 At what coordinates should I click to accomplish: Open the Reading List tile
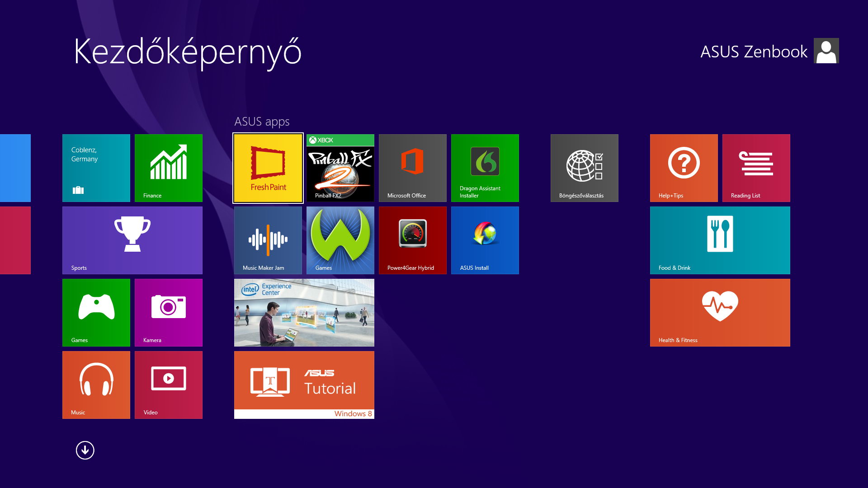pyautogui.click(x=756, y=168)
